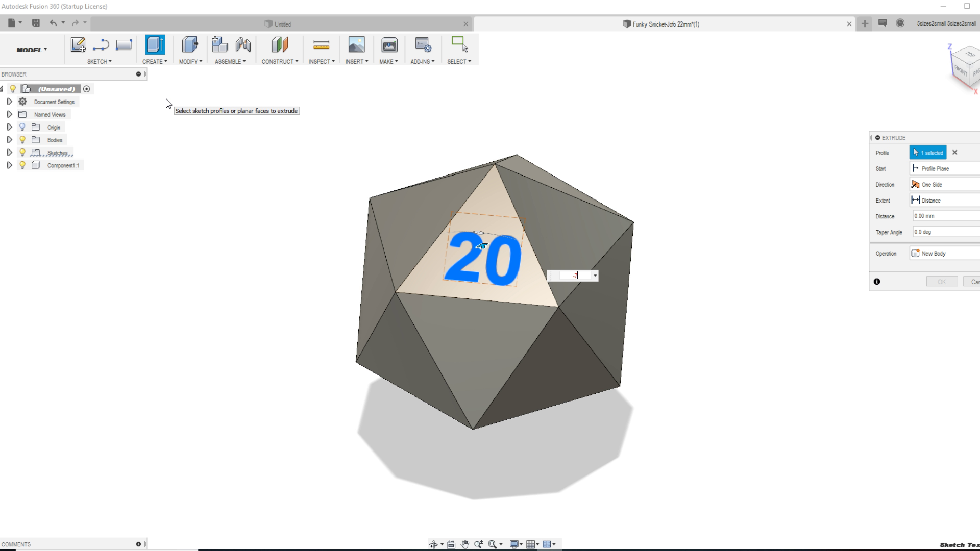Click the Press Pull icon in Modify
This screenshot has height=551, width=980.
pyautogui.click(x=190, y=45)
